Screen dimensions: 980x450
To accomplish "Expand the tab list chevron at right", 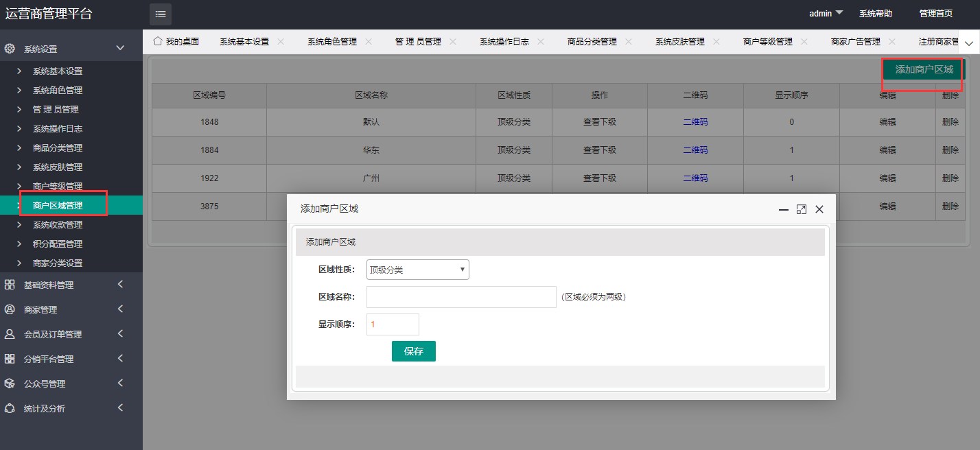I will (969, 43).
